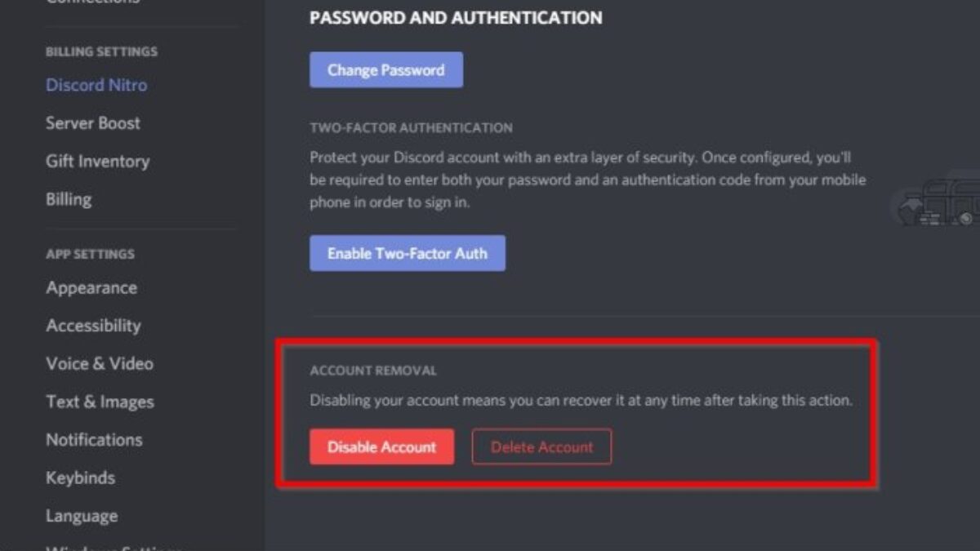Click the red Disable Account button
Screen dimensions: 980x551
[x=381, y=447]
